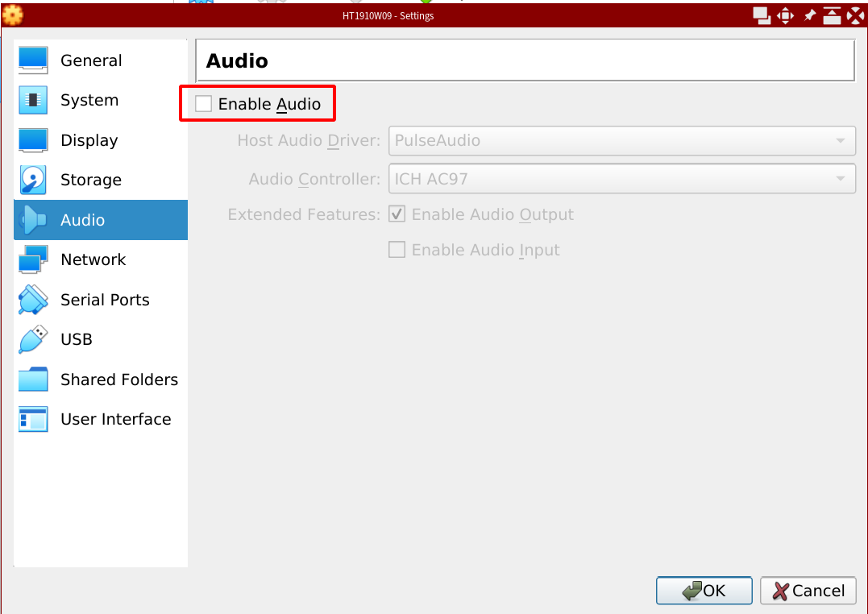Click the Display screen icon
The image size is (868, 614).
click(33, 140)
